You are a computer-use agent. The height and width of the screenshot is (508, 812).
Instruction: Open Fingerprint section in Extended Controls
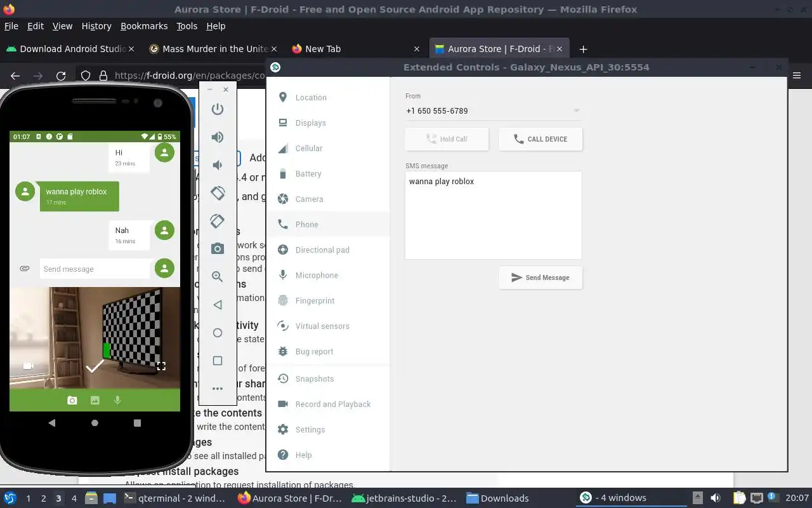click(328, 300)
